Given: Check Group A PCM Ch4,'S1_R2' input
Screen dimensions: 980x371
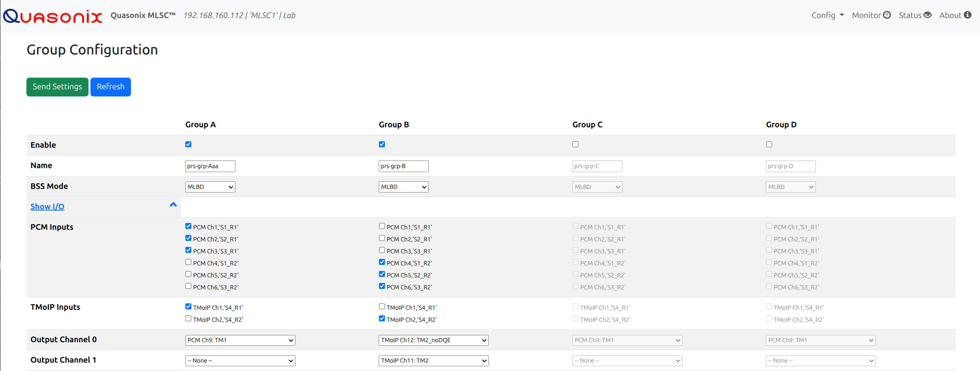Looking at the screenshot, I should click(x=188, y=262).
